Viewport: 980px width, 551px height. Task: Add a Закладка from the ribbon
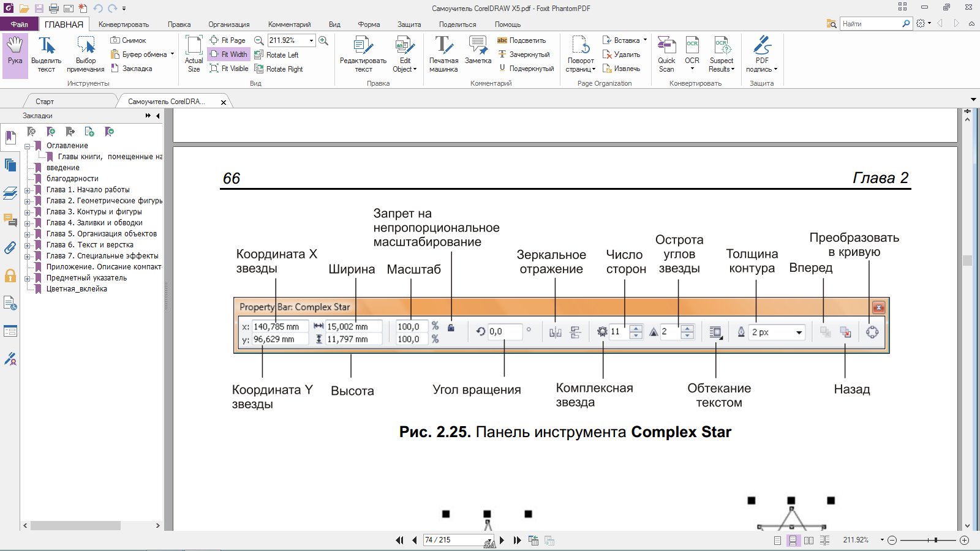(132, 69)
